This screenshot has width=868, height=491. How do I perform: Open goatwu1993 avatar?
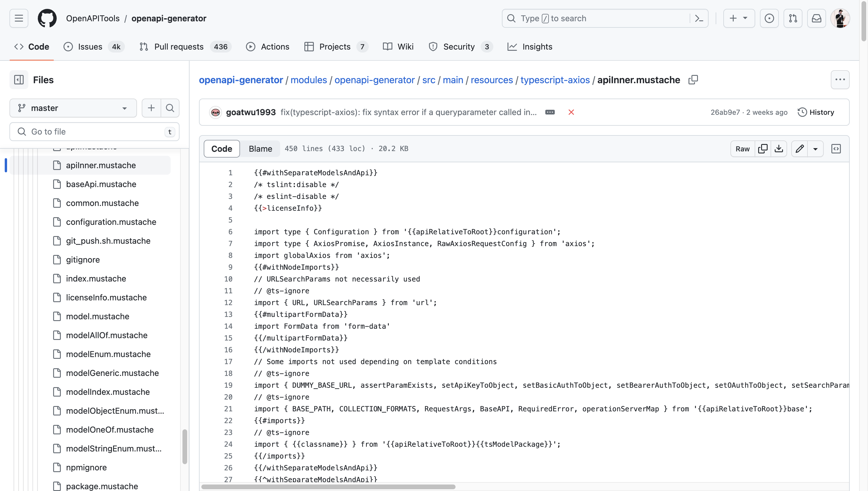click(x=215, y=112)
